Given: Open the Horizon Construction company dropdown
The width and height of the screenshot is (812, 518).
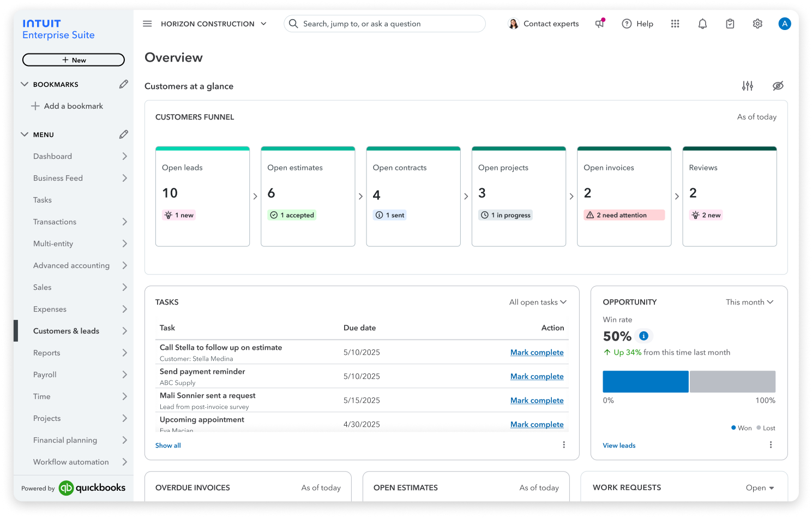Looking at the screenshot, I should [213, 24].
